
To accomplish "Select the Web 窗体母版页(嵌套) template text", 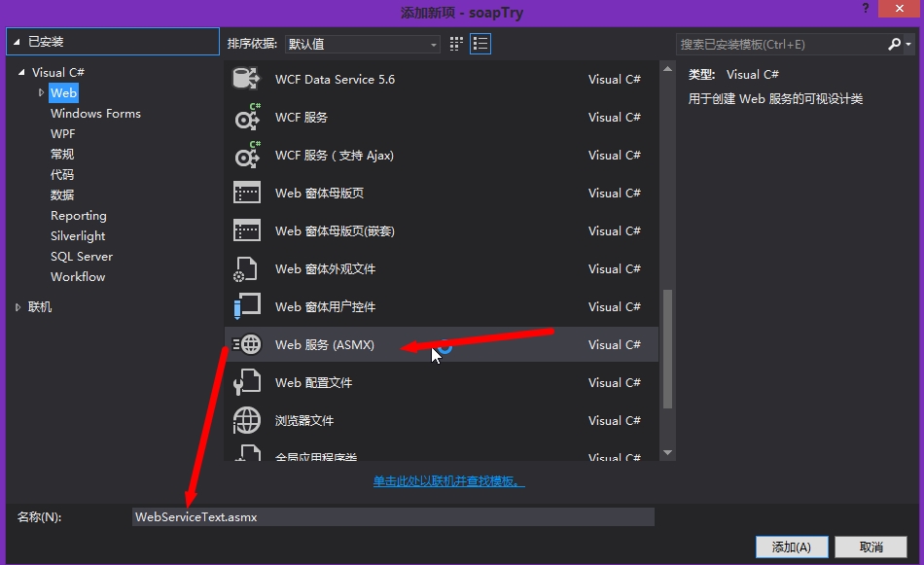I will pyautogui.click(x=335, y=230).
